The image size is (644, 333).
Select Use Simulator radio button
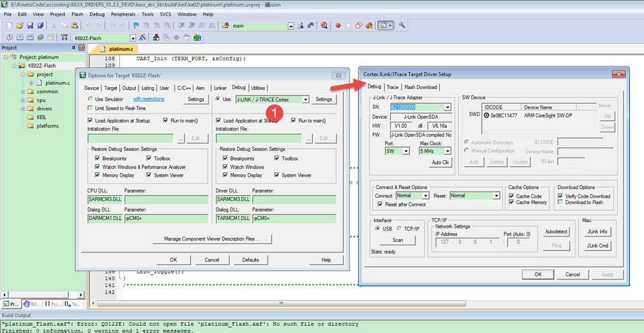[x=90, y=99]
